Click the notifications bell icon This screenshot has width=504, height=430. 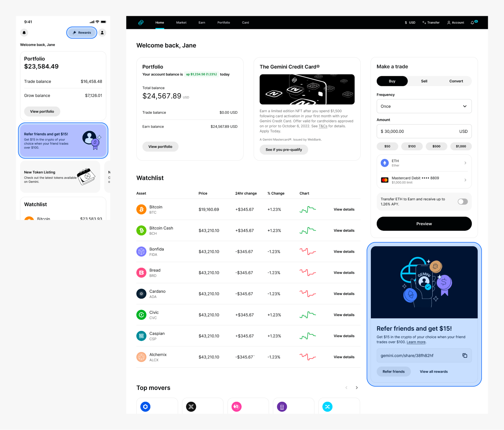473,22
